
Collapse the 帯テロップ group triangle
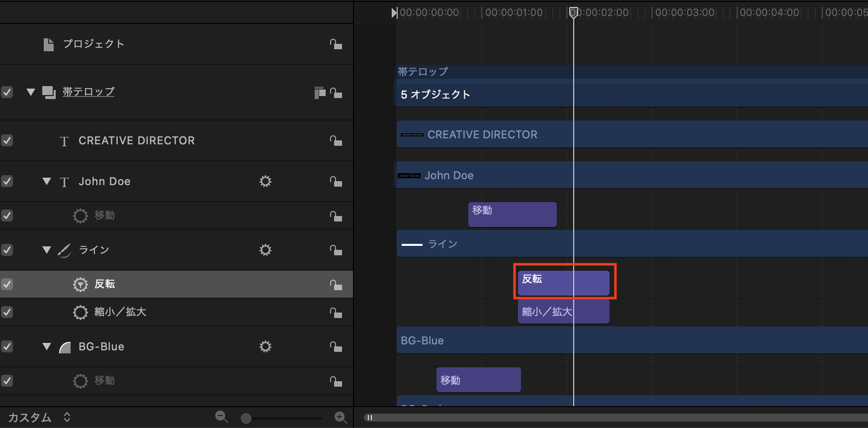point(31,92)
